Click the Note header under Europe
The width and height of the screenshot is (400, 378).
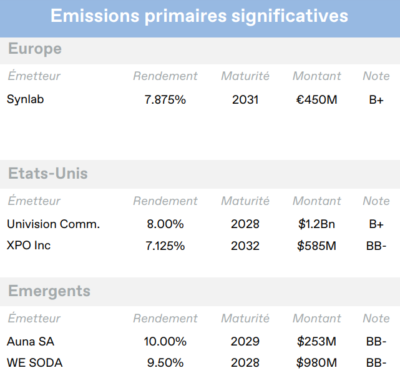(x=376, y=76)
